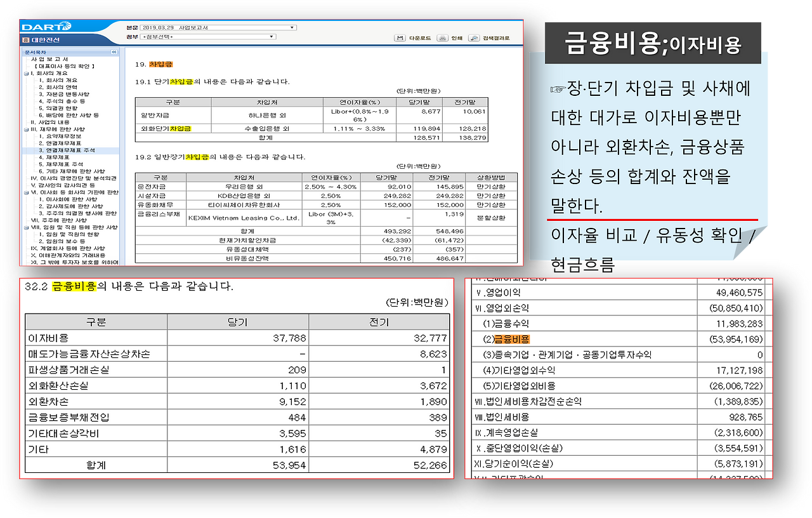Click the 합계 53,954 value

coord(290,465)
